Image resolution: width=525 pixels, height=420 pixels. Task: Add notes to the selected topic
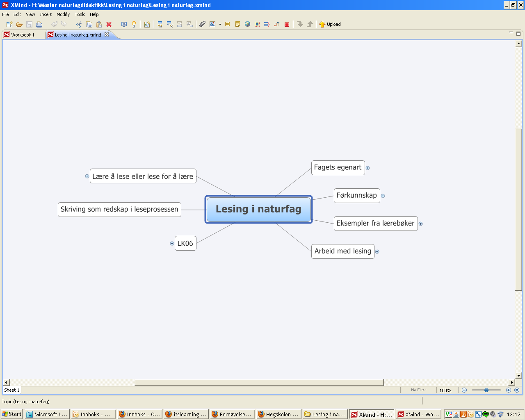click(x=237, y=24)
